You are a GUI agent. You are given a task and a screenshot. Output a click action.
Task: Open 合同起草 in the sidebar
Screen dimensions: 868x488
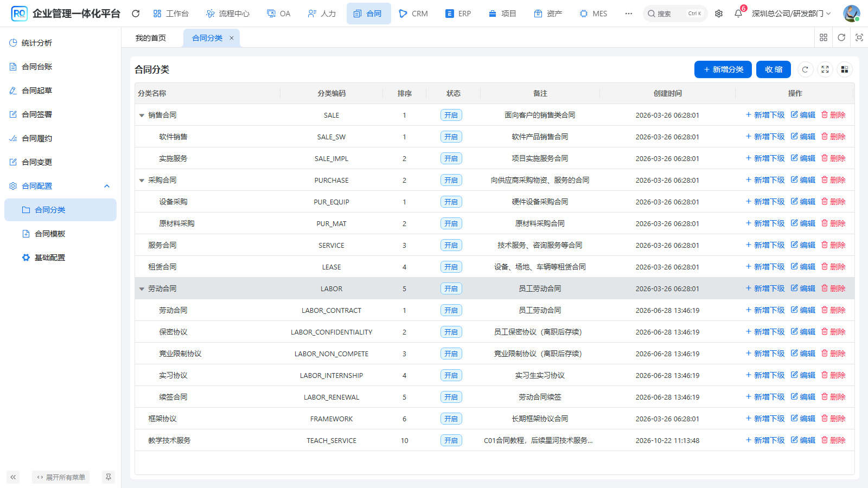[61, 91]
